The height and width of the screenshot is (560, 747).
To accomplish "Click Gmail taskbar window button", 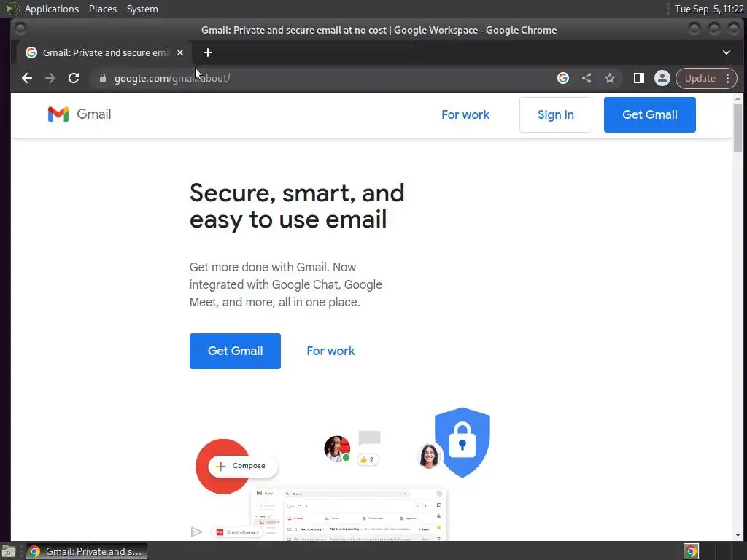I will coord(86,551).
